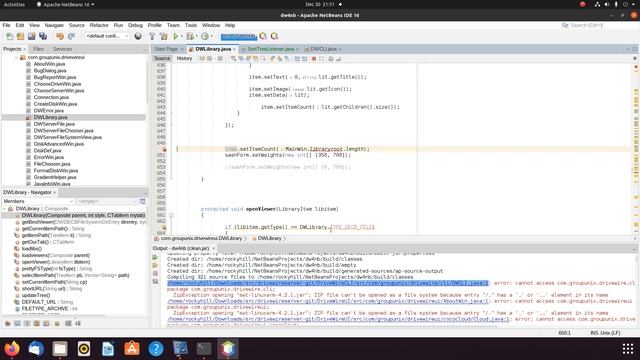Open the Debug Project dropdown arrow
This screenshot has height=360, width=640.
[197, 36]
